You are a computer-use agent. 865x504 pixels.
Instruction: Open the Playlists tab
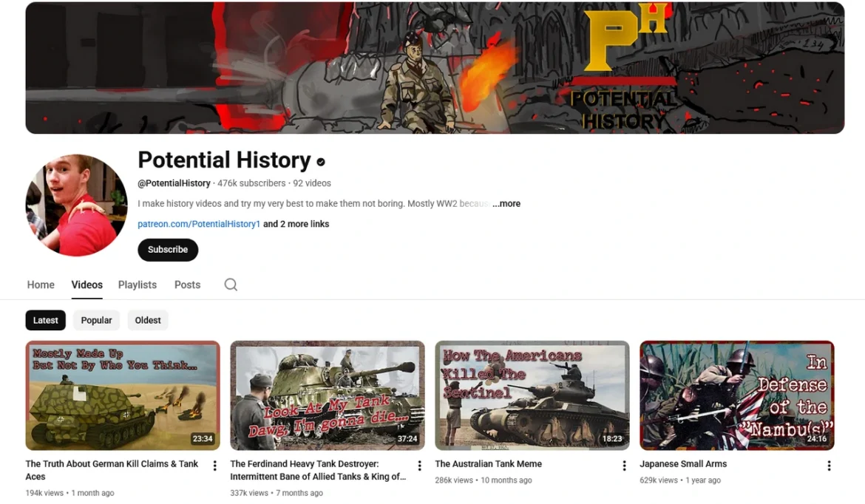pos(138,285)
